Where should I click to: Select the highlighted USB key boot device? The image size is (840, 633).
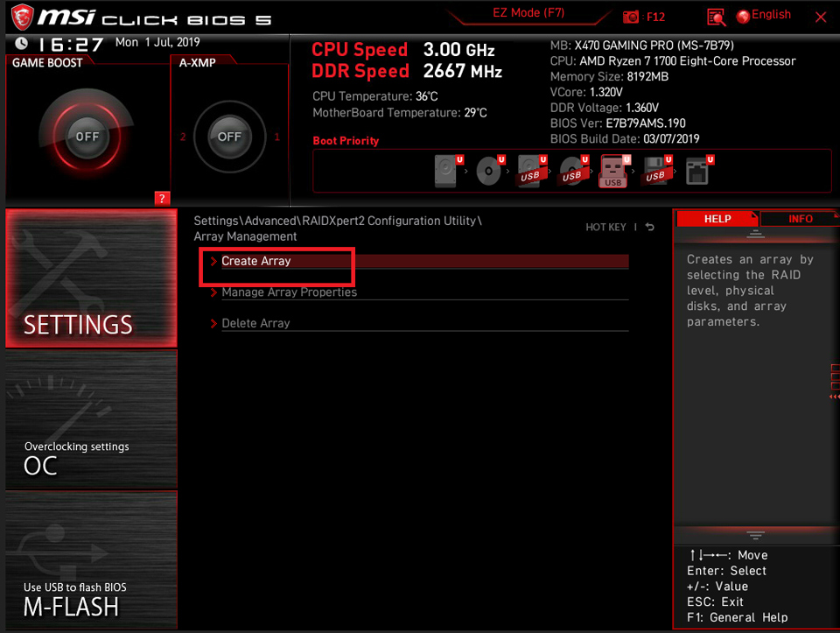tap(614, 171)
